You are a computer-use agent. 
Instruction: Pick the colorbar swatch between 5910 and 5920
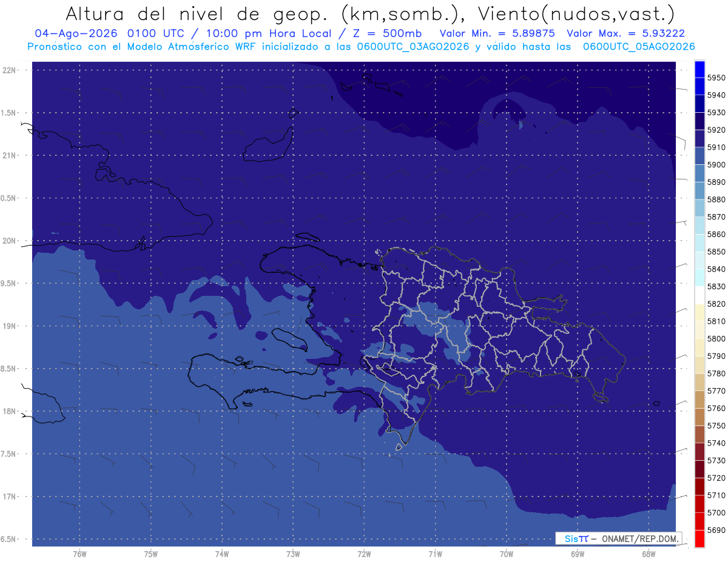pyautogui.click(x=699, y=139)
